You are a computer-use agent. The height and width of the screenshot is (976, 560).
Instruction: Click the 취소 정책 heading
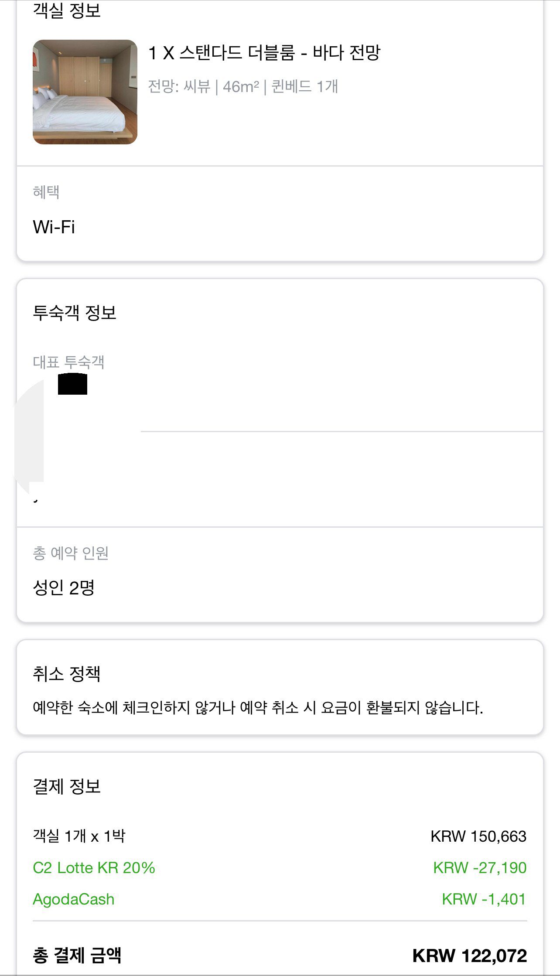[x=67, y=674]
